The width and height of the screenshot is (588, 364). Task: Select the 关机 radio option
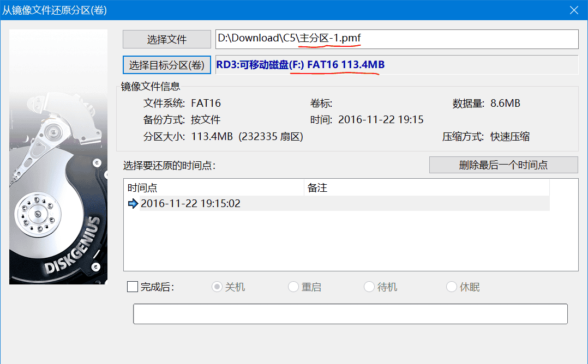[217, 287]
